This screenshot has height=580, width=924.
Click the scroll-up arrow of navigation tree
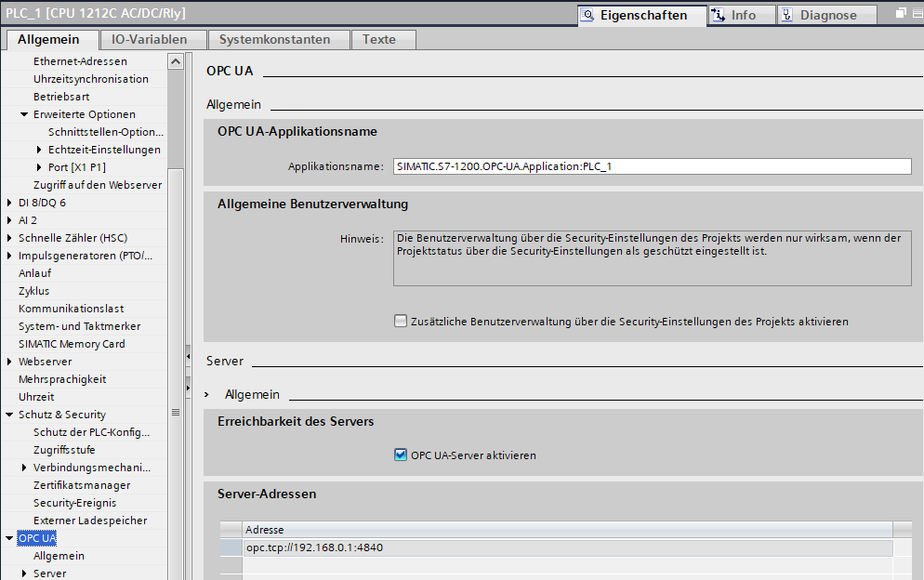point(176,61)
